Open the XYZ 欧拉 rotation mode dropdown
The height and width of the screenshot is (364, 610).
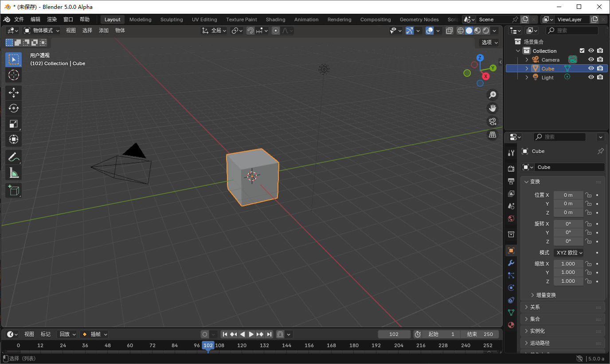click(568, 253)
